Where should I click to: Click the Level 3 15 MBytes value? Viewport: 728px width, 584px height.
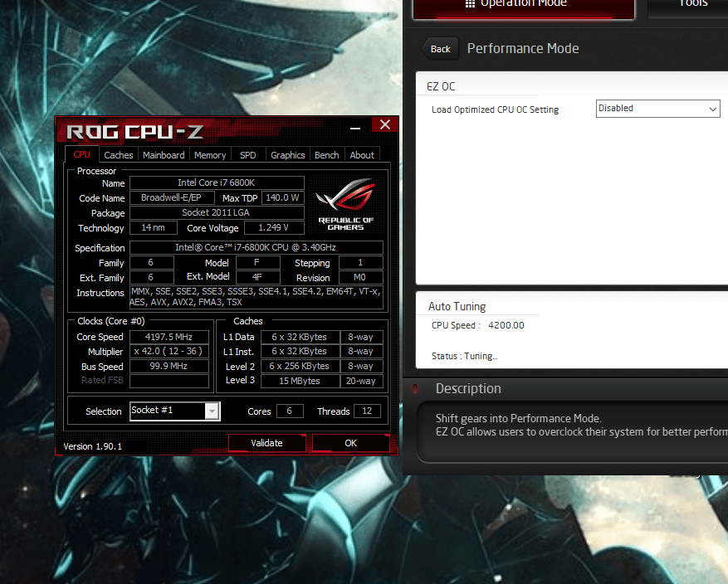300,381
